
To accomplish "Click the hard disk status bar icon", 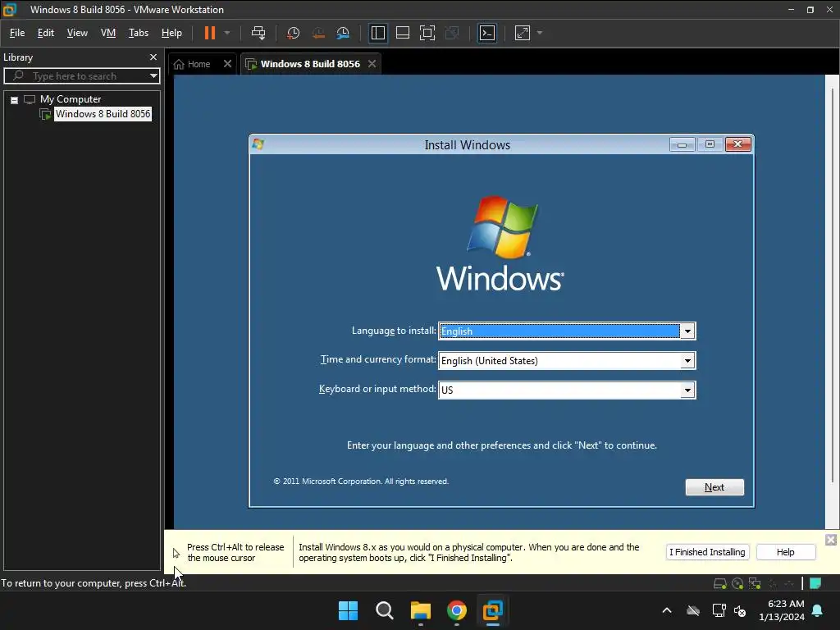I will 720,583.
